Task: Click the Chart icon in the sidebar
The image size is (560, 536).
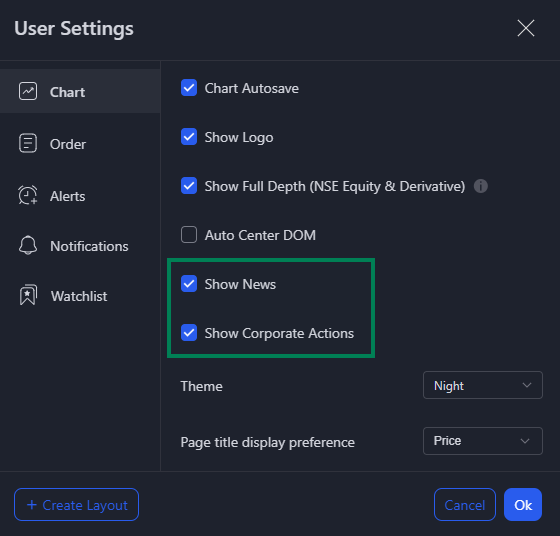Action: point(28,91)
